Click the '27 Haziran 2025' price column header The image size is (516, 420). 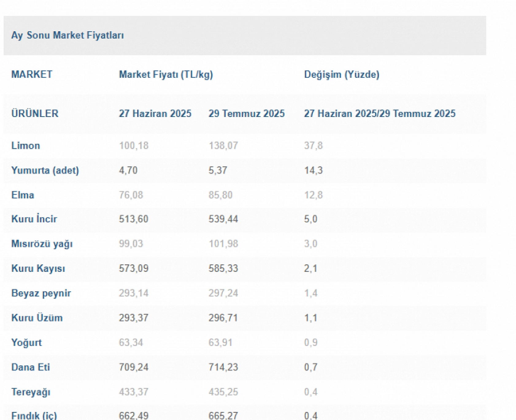(x=155, y=114)
